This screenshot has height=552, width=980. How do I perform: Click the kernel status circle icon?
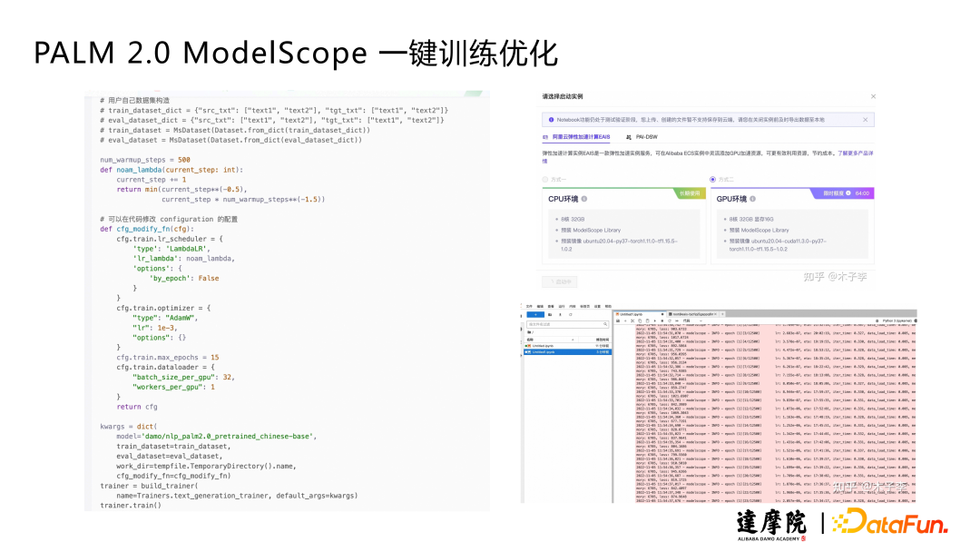(916, 320)
